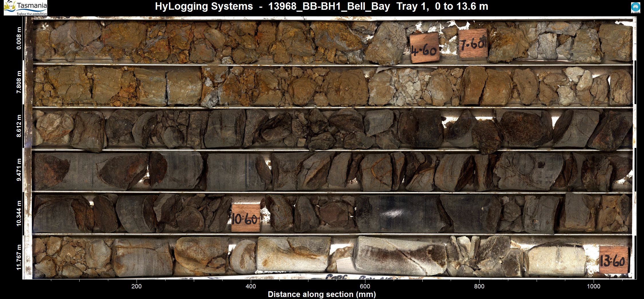Select the 10.344 m row depth label
Viewport: 644px width, 299px height.
pos(19,214)
